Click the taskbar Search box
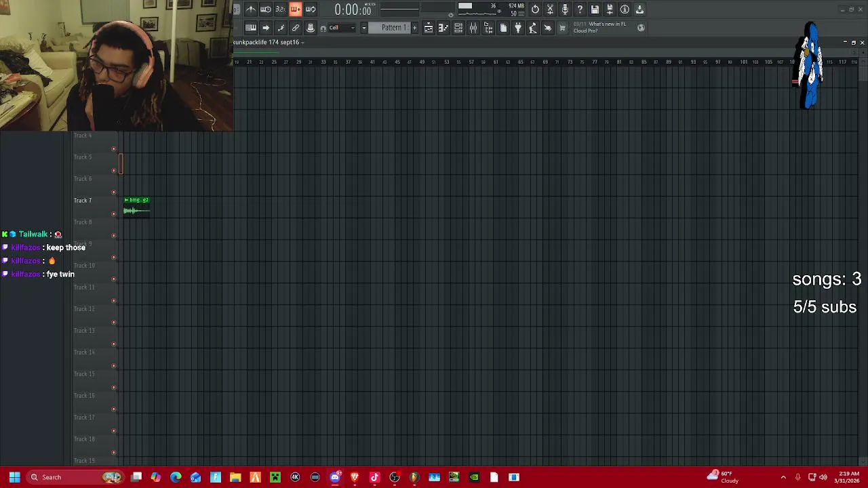 [75, 477]
